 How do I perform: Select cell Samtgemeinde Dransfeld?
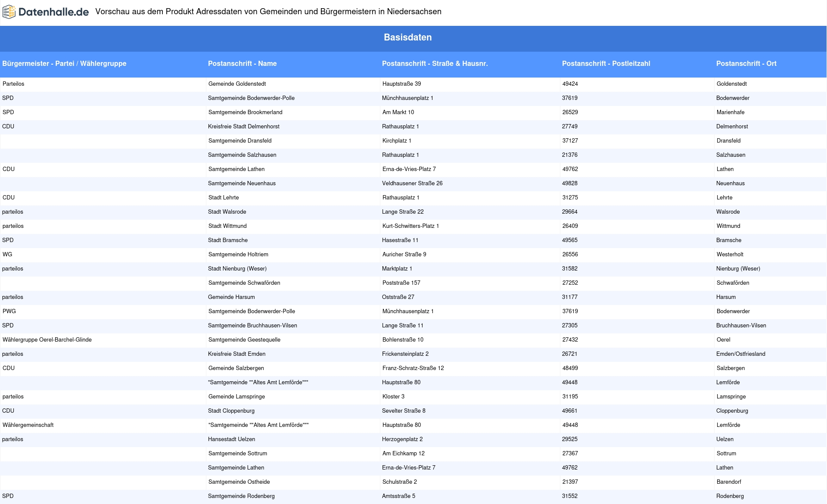[x=239, y=141]
